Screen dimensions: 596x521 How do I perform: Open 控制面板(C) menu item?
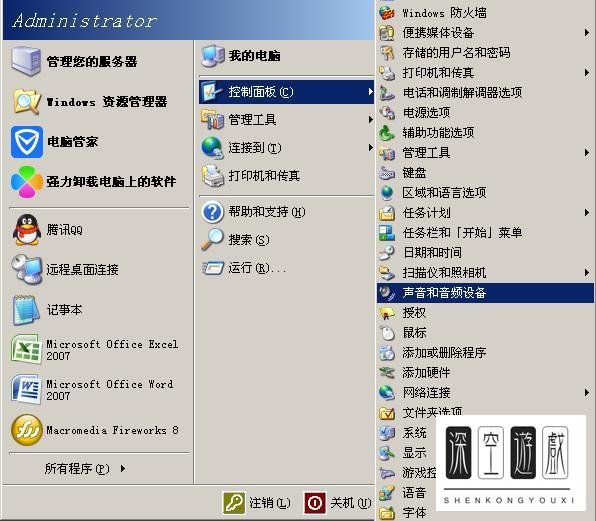tap(286, 92)
